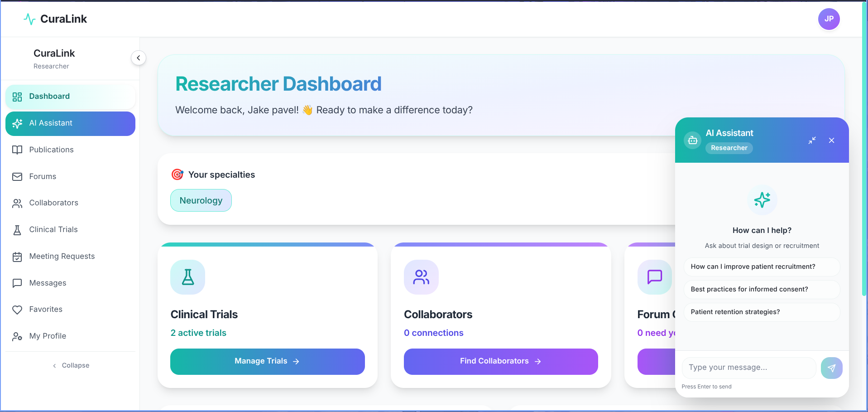
Task: Click people icon on Collaborators card
Action: tap(421, 277)
